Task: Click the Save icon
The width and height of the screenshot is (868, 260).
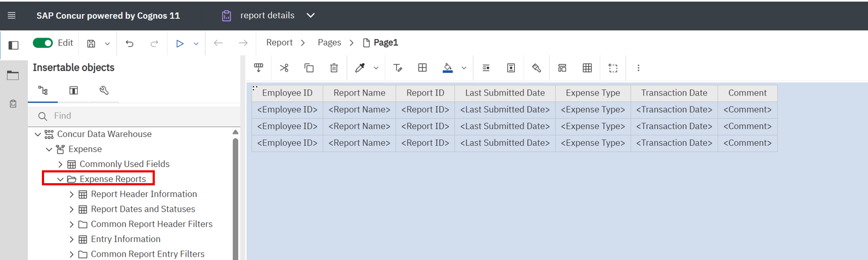Action: click(91, 44)
